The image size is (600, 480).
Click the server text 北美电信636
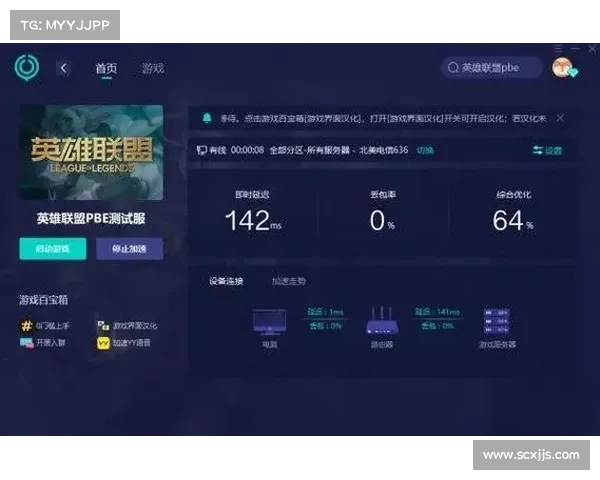click(x=383, y=150)
